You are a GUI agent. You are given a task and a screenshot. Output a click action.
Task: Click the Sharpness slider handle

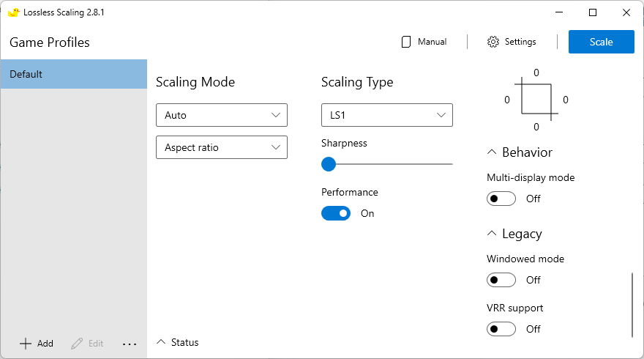coord(329,164)
